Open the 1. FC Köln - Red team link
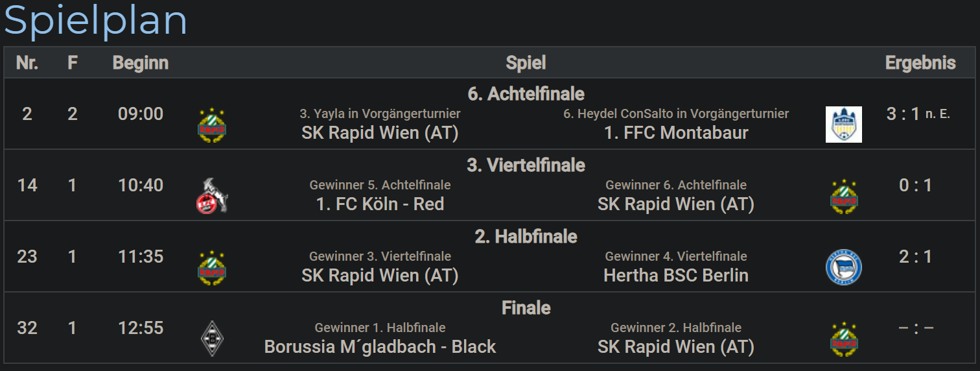The height and width of the screenshot is (371, 980). pos(380,204)
